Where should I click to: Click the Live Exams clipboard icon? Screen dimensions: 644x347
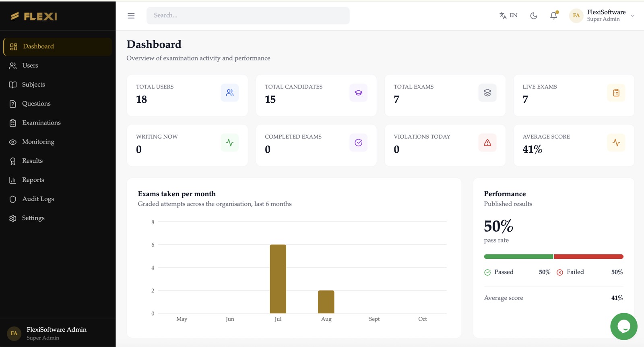coord(616,93)
